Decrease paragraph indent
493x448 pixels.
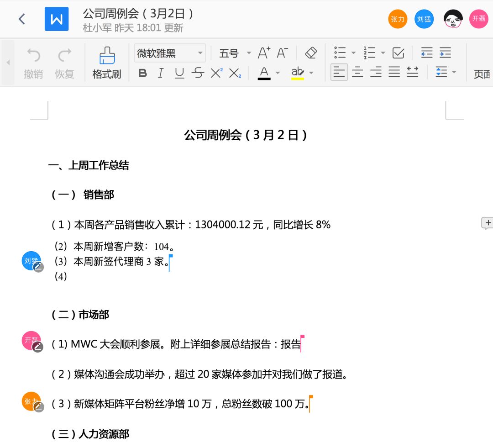(x=427, y=53)
